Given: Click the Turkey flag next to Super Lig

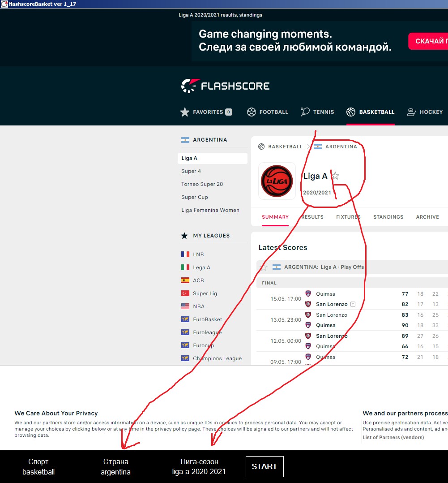Looking at the screenshot, I should [x=185, y=293].
